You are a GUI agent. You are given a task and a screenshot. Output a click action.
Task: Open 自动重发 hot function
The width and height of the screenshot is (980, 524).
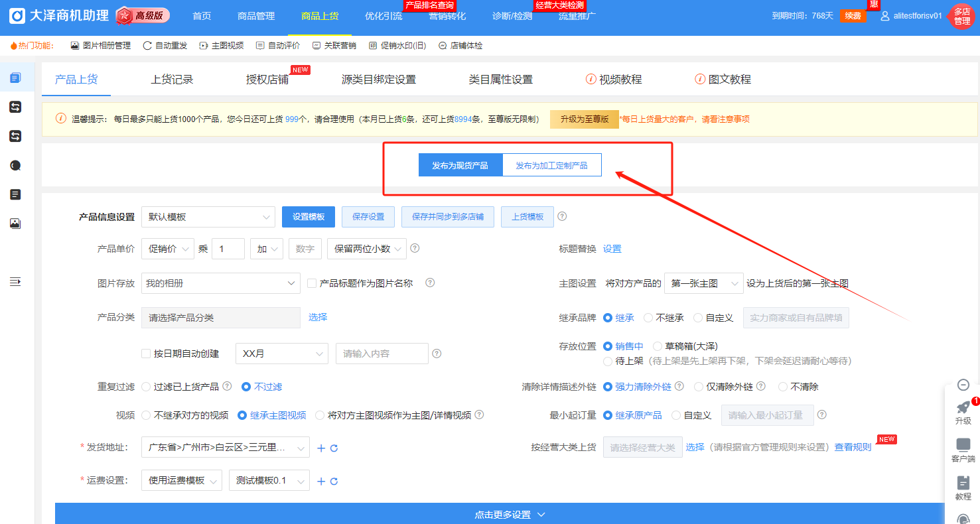pyautogui.click(x=165, y=46)
